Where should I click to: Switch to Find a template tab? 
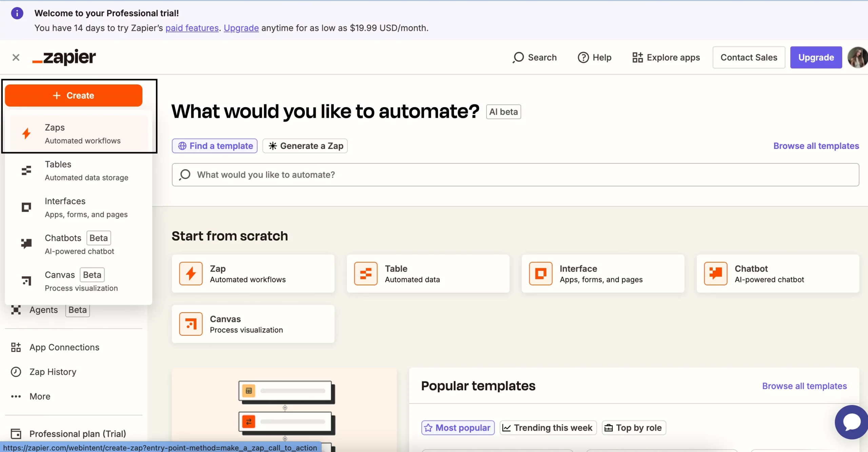(215, 146)
